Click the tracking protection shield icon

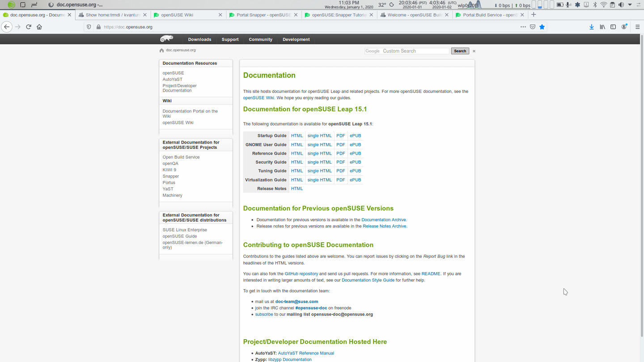tap(89, 27)
